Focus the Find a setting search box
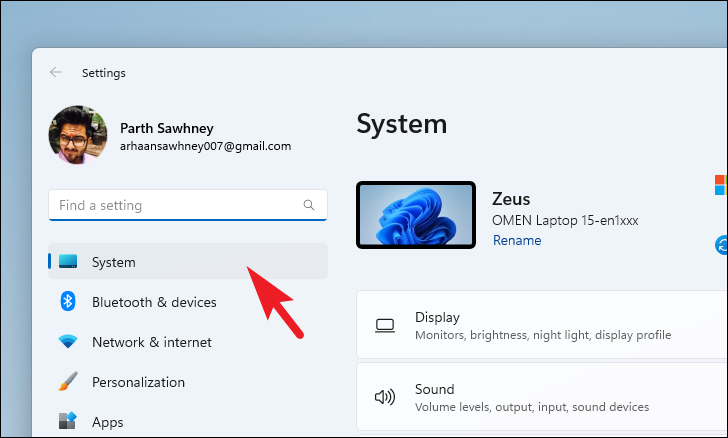 pyautogui.click(x=188, y=205)
